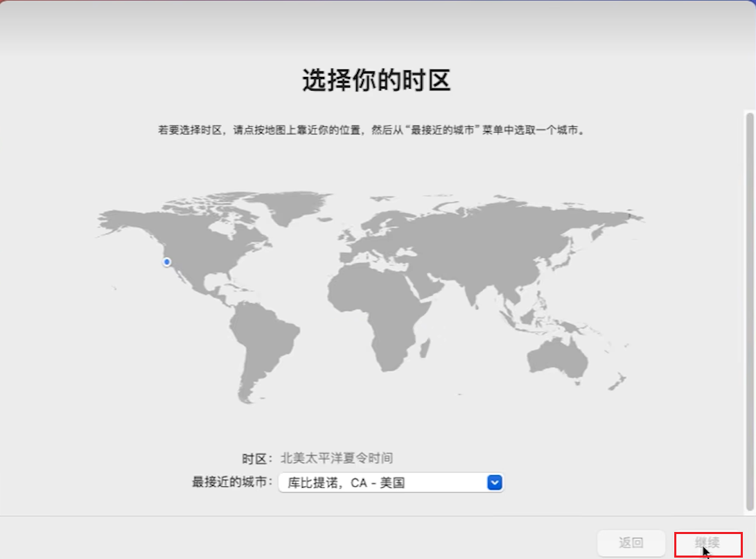Click the 返回 button
The width and height of the screenshot is (756, 559).
click(631, 543)
